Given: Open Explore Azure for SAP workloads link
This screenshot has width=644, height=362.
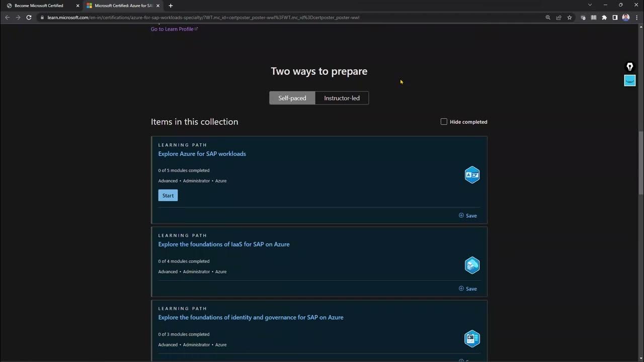Looking at the screenshot, I should pos(202,154).
